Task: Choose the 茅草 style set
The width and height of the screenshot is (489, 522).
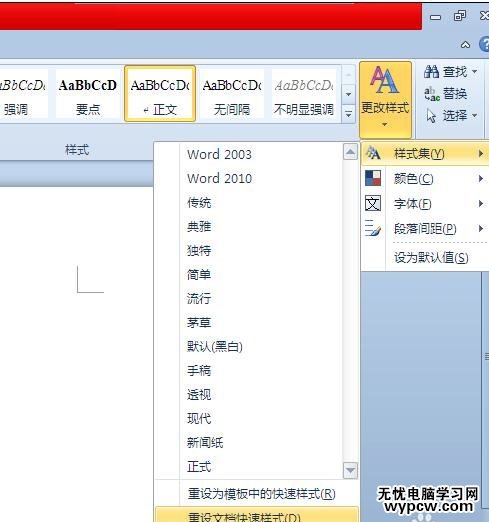Action: tap(199, 322)
